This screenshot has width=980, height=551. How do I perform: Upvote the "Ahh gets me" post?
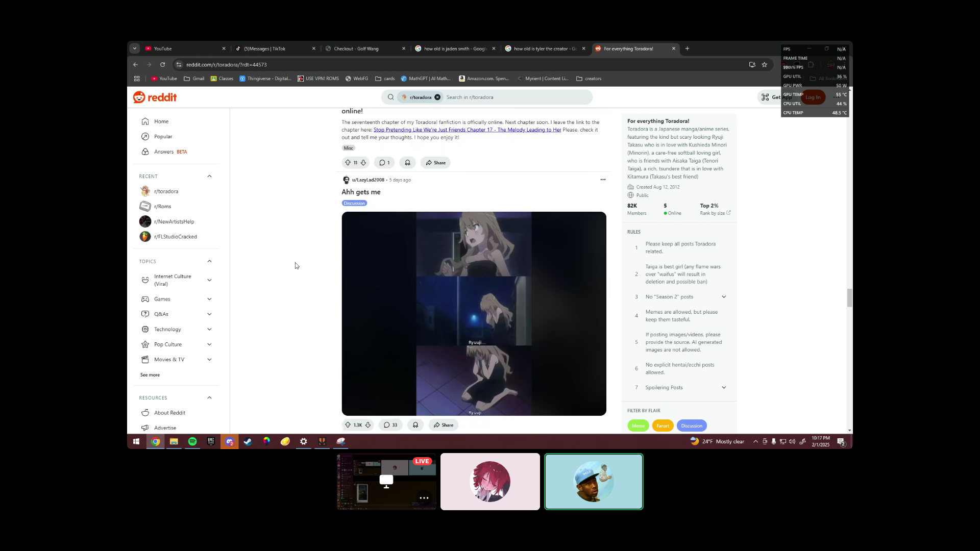tap(348, 425)
